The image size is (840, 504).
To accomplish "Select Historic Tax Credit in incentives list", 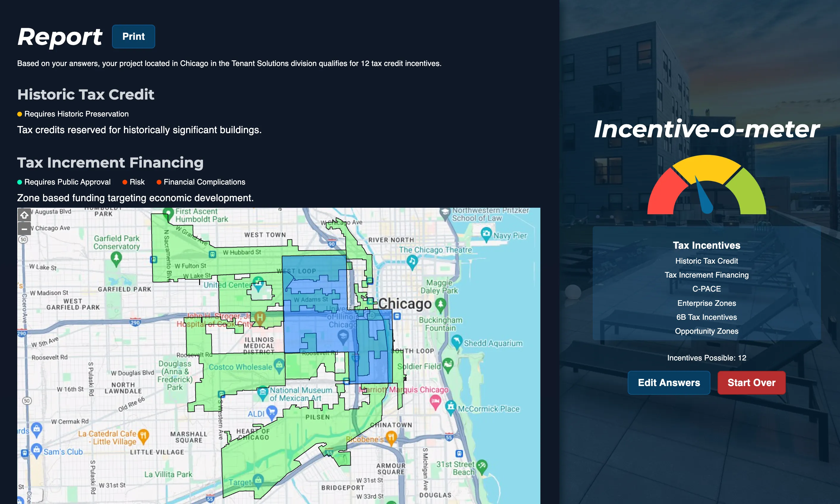I will (x=706, y=261).
